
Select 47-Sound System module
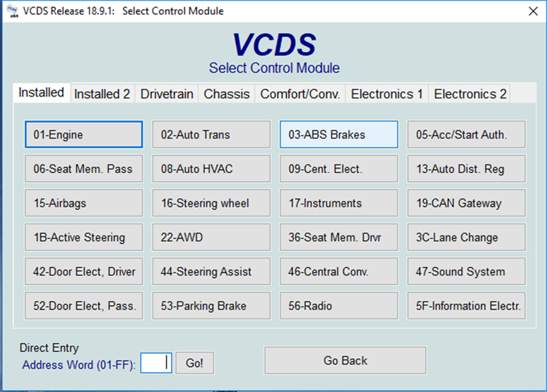466,271
